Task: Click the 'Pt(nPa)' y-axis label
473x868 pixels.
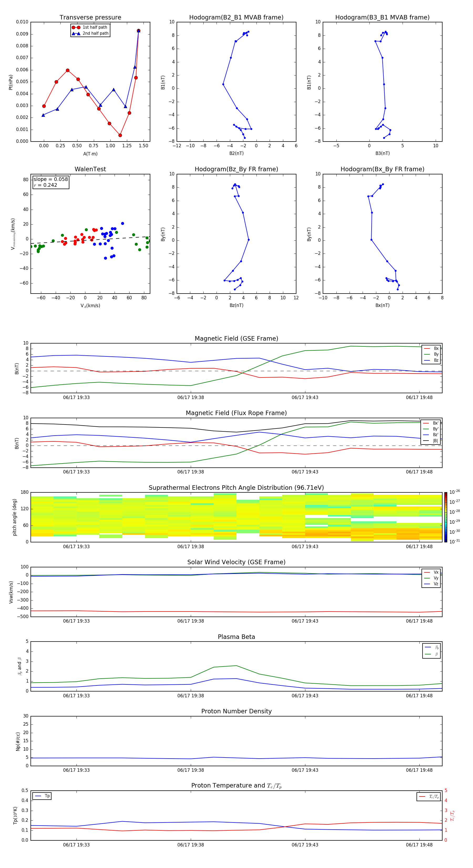Action: tap(11, 82)
